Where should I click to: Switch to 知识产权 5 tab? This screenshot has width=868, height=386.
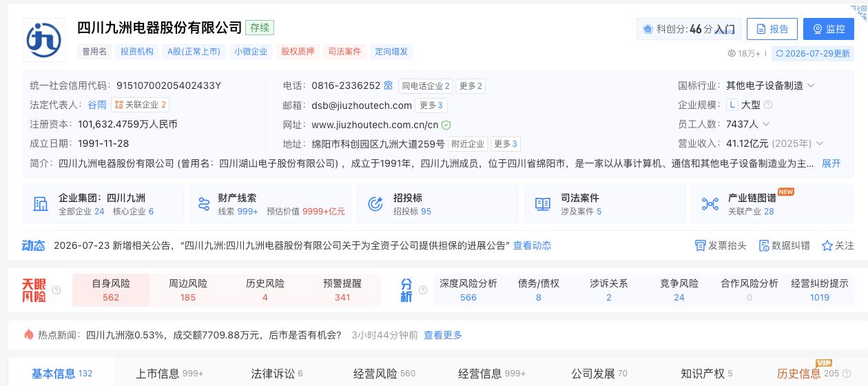[707, 374]
